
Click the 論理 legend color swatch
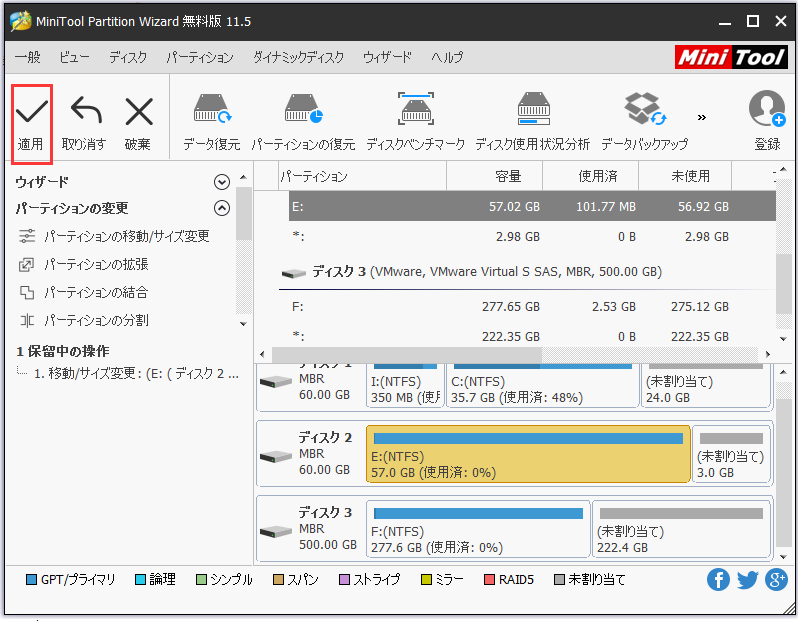[140, 580]
